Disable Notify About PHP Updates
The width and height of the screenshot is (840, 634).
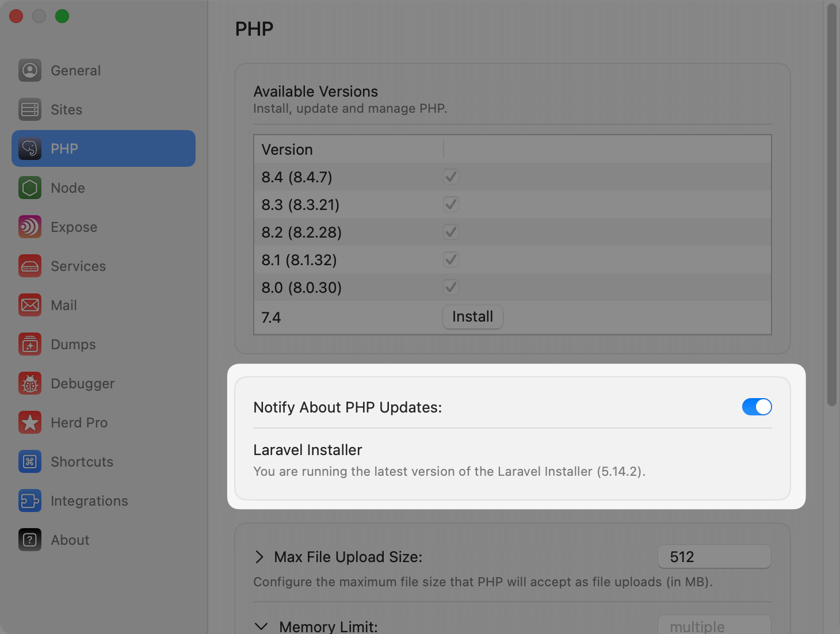[x=757, y=407]
